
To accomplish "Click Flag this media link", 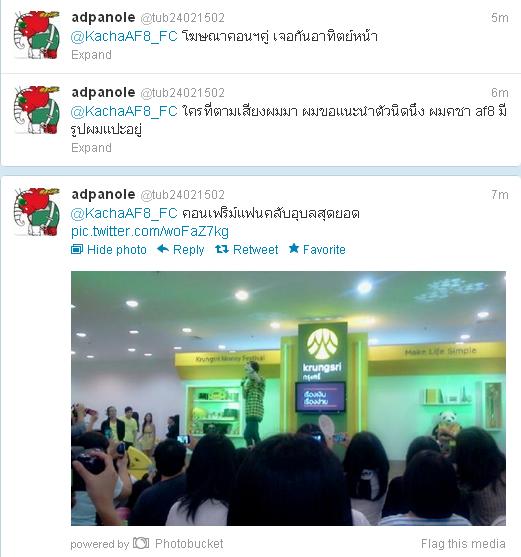I will [x=463, y=544].
